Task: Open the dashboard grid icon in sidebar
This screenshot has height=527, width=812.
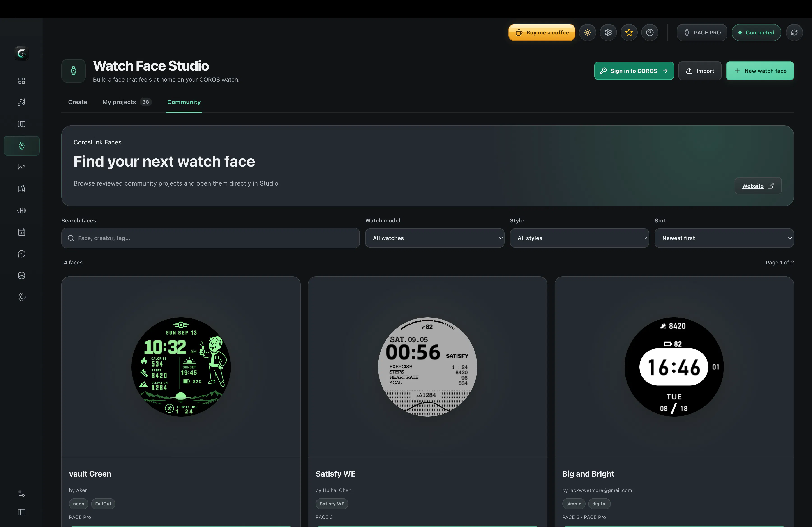Action: point(21,80)
